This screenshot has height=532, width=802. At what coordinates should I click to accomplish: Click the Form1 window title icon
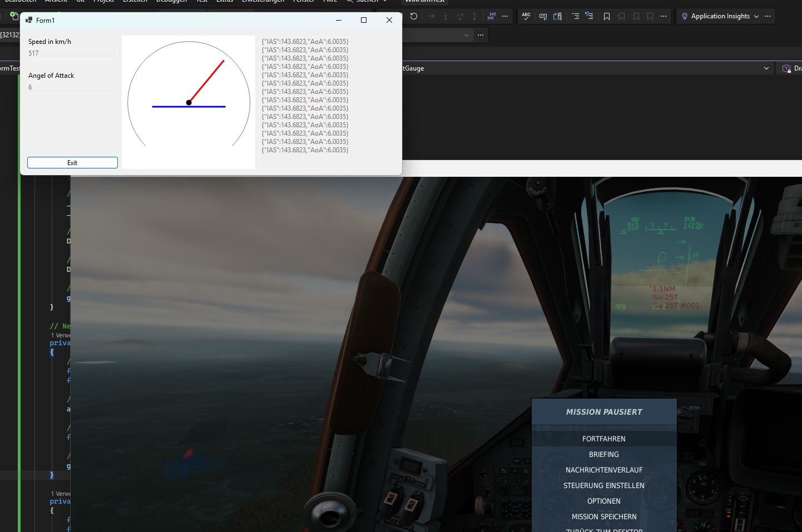pos(29,20)
